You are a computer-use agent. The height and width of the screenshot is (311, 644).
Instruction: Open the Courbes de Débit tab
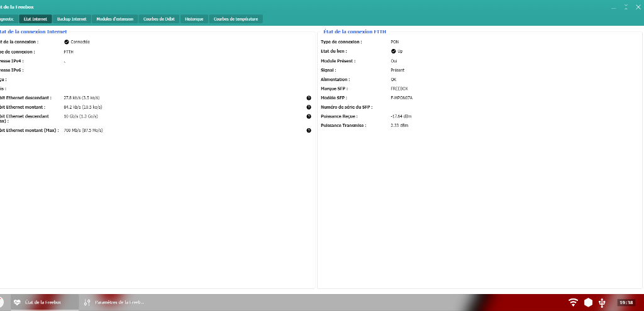click(x=159, y=19)
